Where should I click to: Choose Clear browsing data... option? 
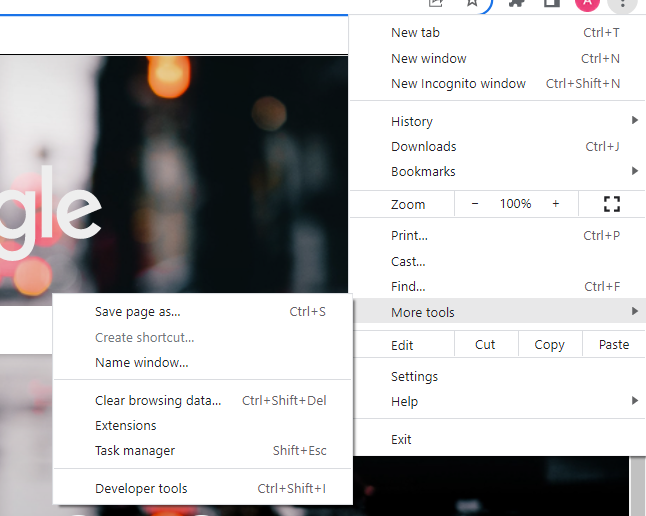point(203,401)
